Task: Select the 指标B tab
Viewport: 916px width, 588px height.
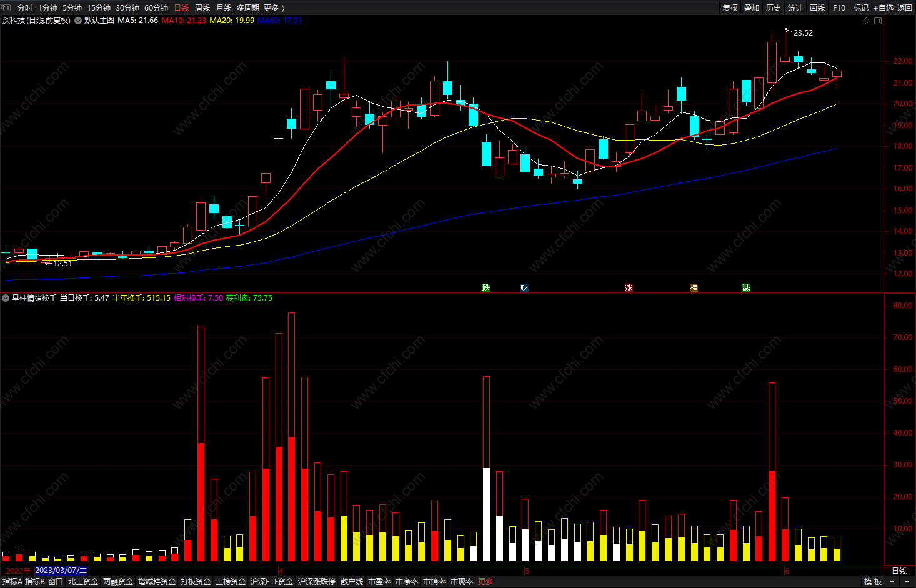Action: click(35, 582)
